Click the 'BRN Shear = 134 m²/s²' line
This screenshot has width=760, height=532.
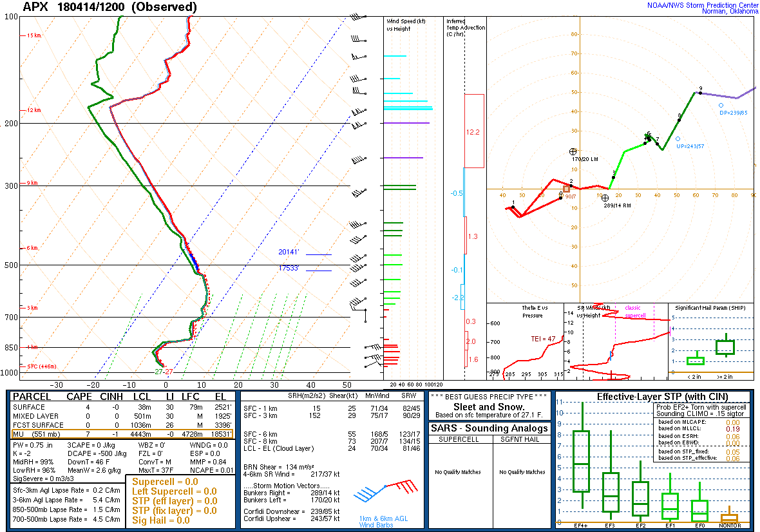click(279, 467)
